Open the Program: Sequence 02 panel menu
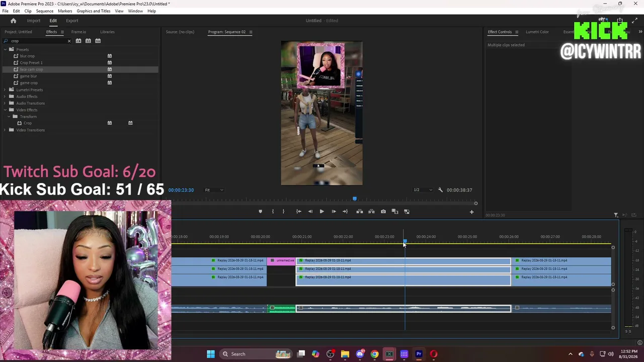Screen dimensions: 644x362 [x=251, y=32]
